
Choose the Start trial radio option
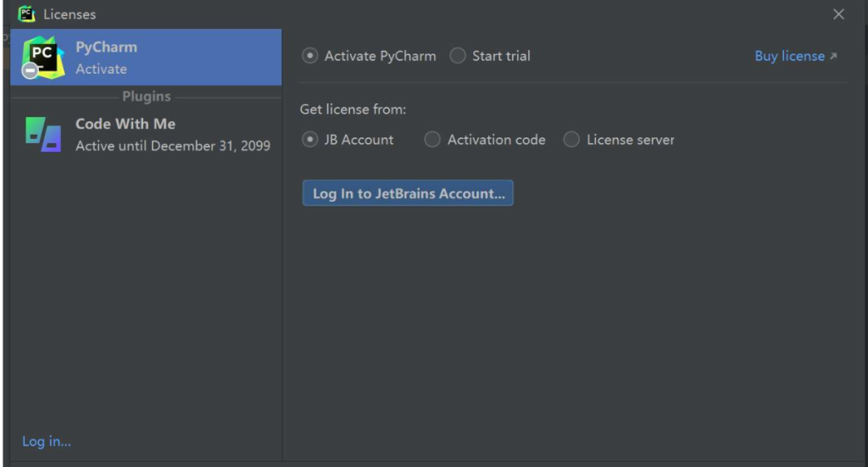[458, 56]
